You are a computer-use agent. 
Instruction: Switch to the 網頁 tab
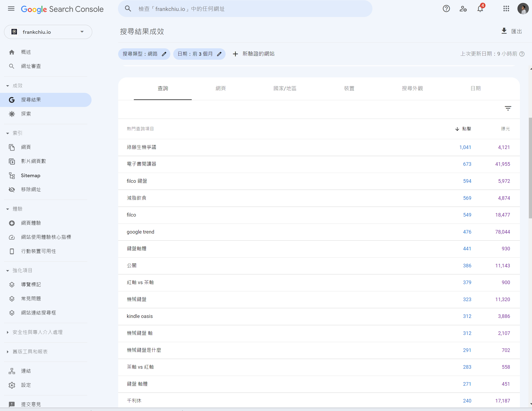coord(220,88)
